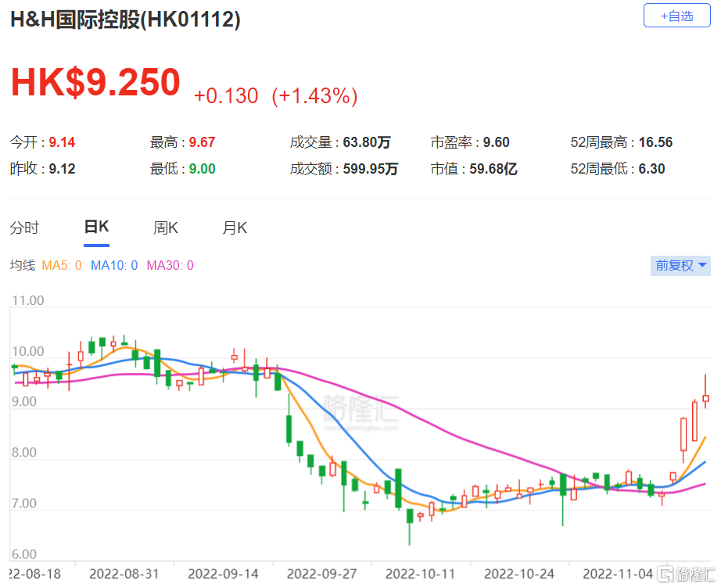Click the +自选 add to watchlist button
Screen dimensions: 721x588
(676, 16)
